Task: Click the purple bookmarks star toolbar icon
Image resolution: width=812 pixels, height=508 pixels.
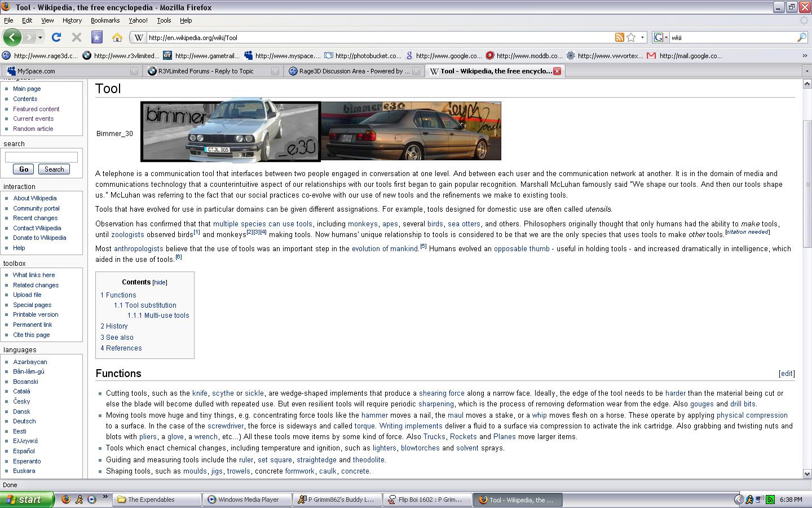Action: tap(97, 37)
